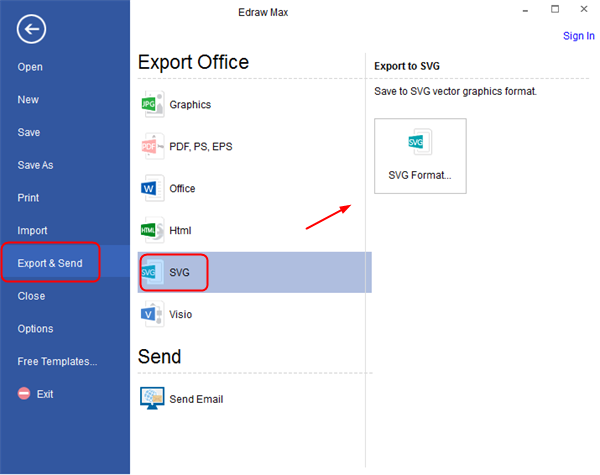Click the red Exit icon
The height and width of the screenshot is (475, 600).
pos(24,393)
